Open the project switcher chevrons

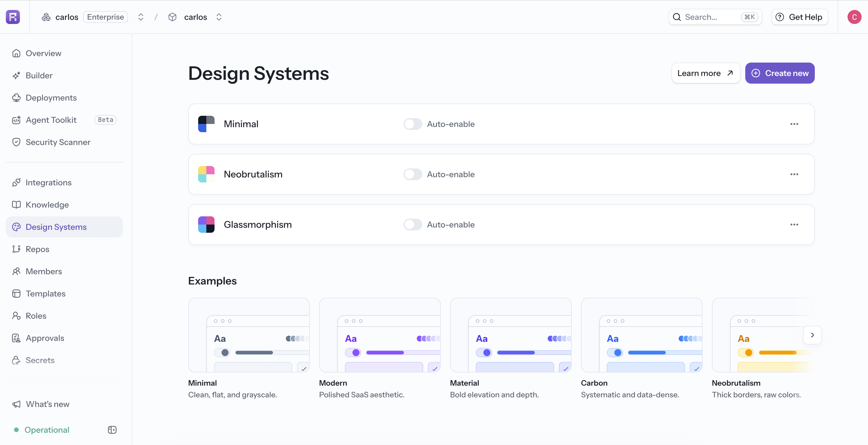219,17
